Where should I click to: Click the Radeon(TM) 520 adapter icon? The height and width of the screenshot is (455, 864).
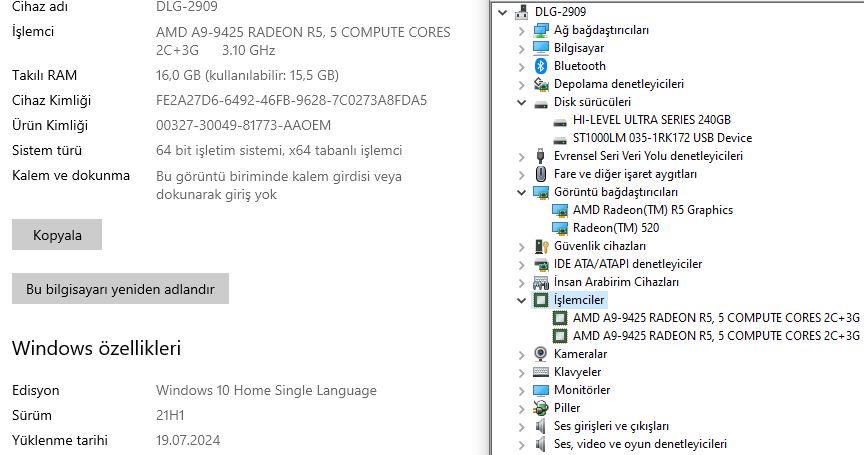pos(560,228)
